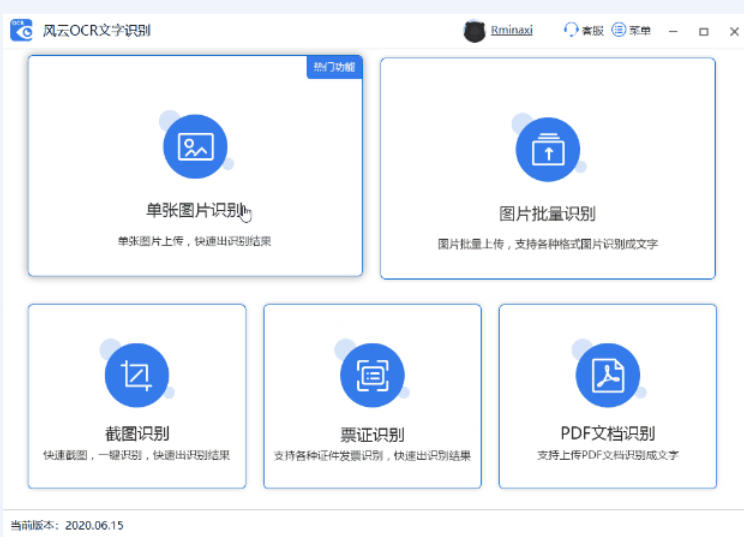
Task: Click the user avatar picture
Action: pyautogui.click(x=474, y=31)
